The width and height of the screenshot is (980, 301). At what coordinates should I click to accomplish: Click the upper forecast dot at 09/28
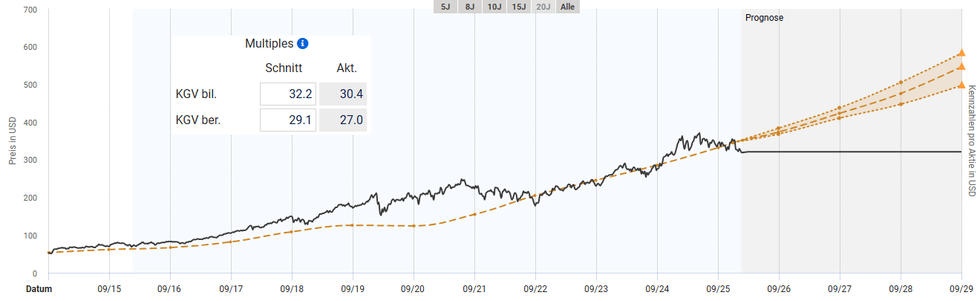(901, 82)
